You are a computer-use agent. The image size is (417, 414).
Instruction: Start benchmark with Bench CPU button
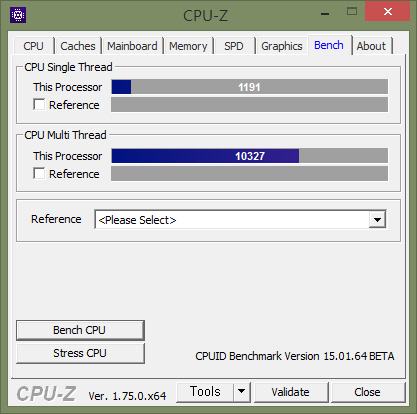tap(80, 330)
